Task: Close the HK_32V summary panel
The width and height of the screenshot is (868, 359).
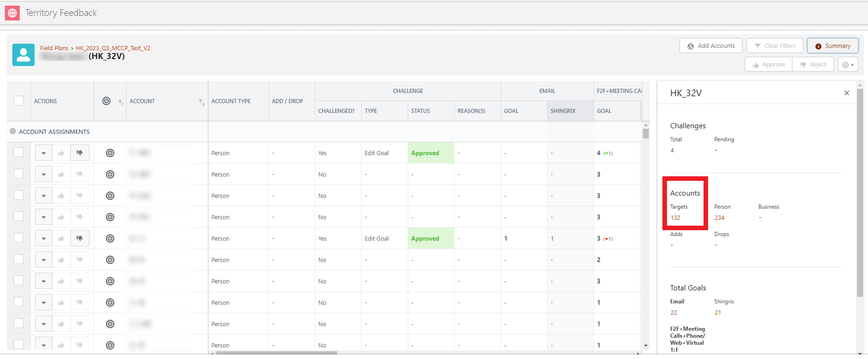Action: point(847,93)
